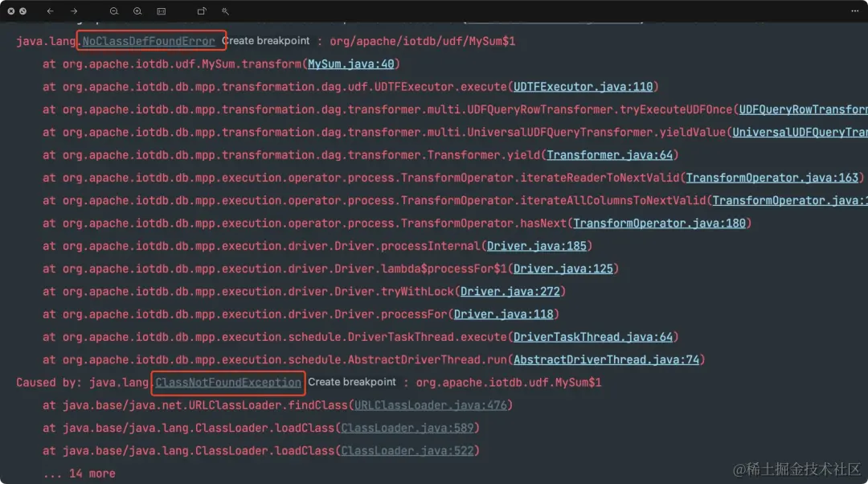Open the UDFQueryRowTransformer link on tryExecuteUDFOnce line
Image resolution: width=868 pixels, height=484 pixels.
[803, 109]
